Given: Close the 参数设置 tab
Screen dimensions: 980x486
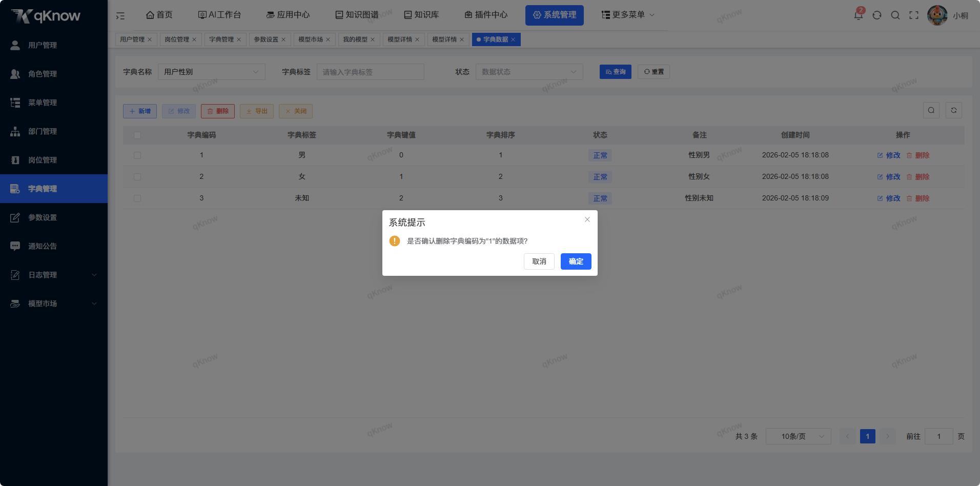Looking at the screenshot, I should point(283,39).
